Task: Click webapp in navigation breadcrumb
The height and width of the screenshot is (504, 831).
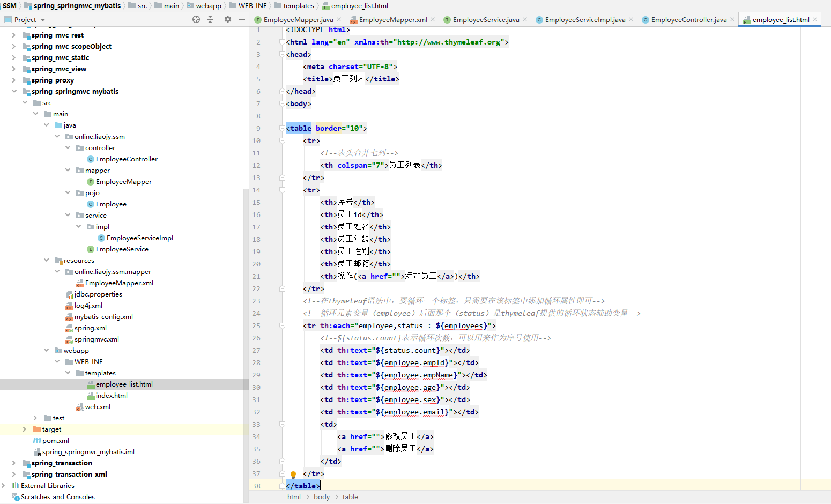Action: pos(204,5)
